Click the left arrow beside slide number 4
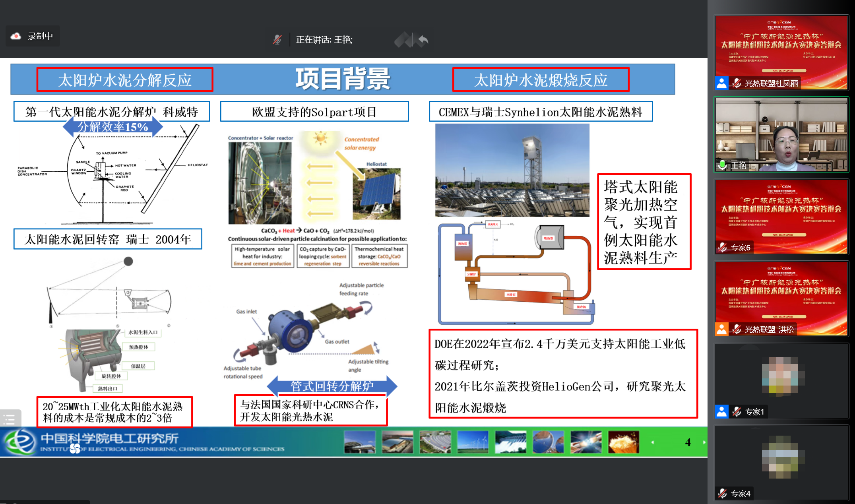Image resolution: width=855 pixels, height=504 pixels. coord(653,442)
